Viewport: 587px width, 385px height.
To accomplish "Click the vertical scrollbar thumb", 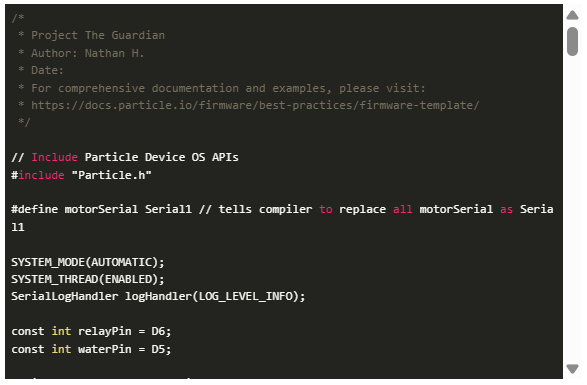I will pos(572,41).
